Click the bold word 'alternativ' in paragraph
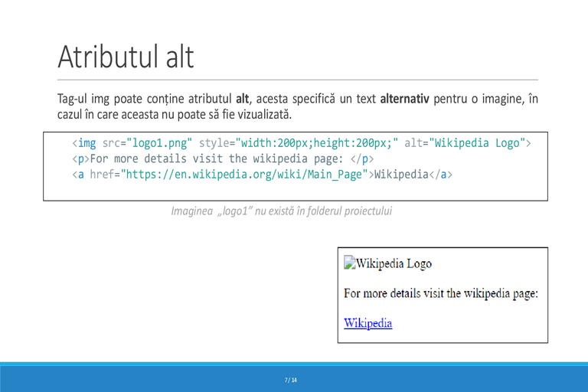 pyautogui.click(x=404, y=99)
